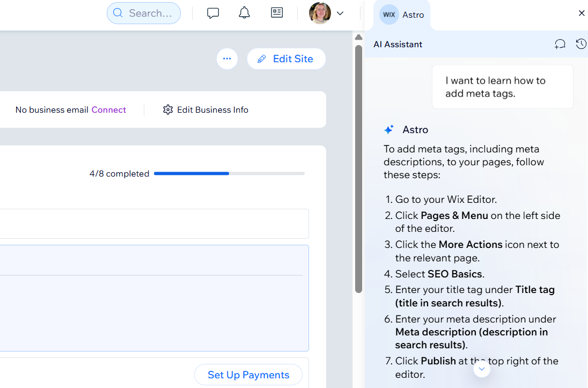Close the Astro assistant panel
The height and width of the screenshot is (388, 588).
click(582, 13)
